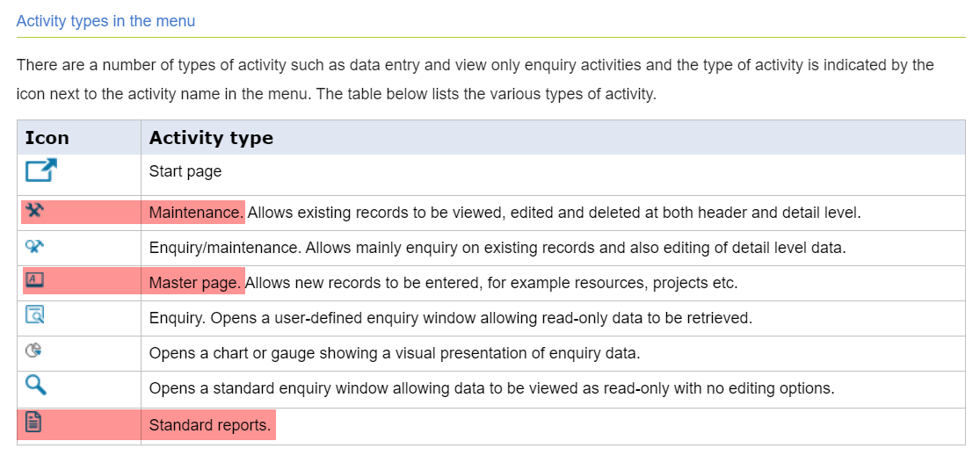Screen dimensions: 980x463
Task: Click the user-defined Enquiry icon
Action: click(35, 316)
